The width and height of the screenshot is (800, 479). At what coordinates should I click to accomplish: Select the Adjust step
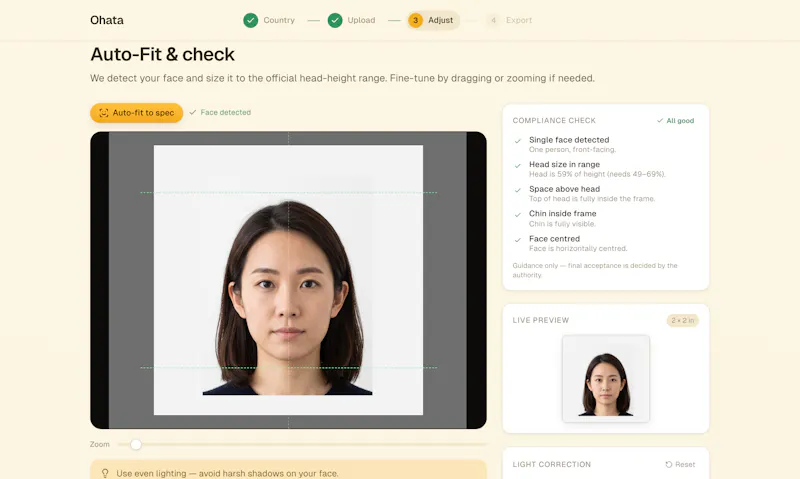coord(433,20)
